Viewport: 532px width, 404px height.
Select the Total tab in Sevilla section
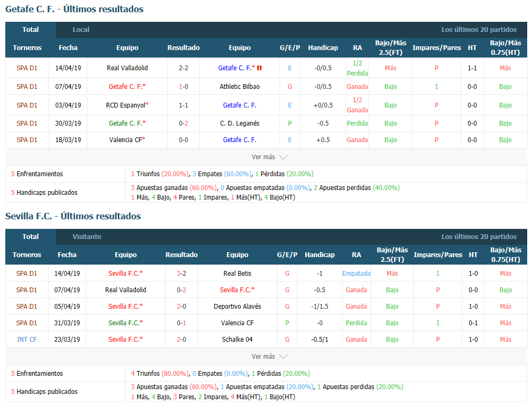30,236
